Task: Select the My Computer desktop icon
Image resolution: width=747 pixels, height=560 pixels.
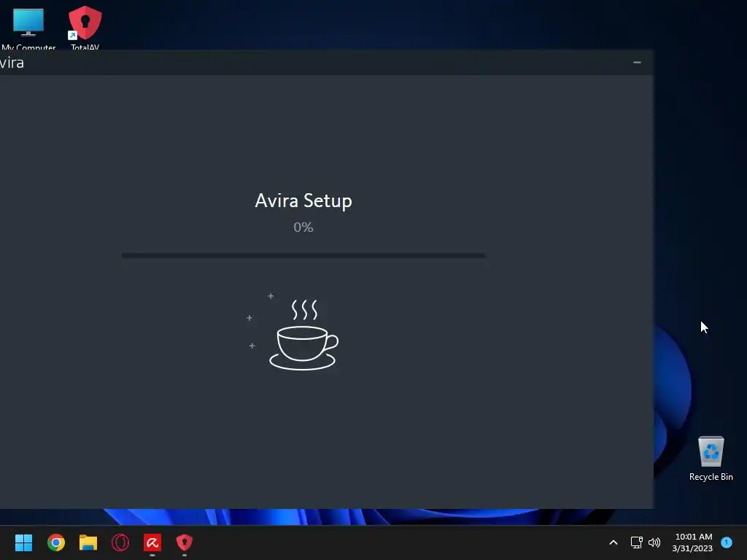Action: pos(28,28)
